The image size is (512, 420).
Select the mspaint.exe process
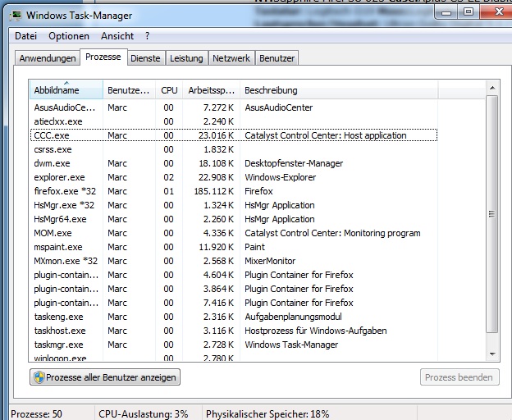pyautogui.click(x=234, y=247)
